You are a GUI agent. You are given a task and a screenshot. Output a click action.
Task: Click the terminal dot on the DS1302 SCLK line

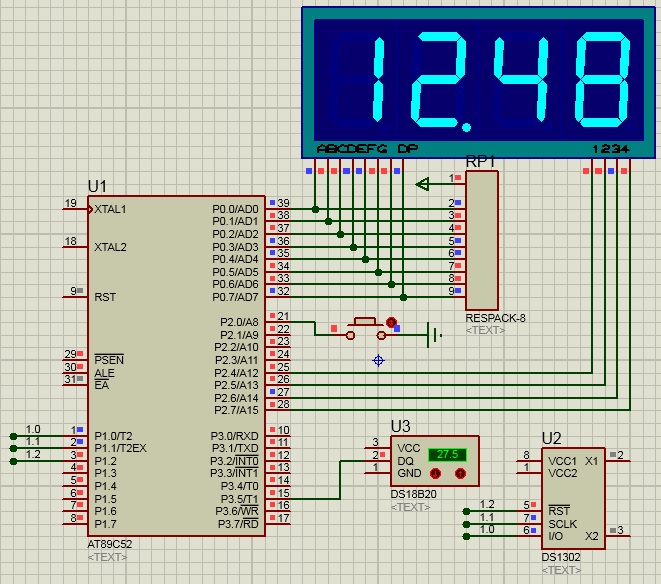[466, 524]
